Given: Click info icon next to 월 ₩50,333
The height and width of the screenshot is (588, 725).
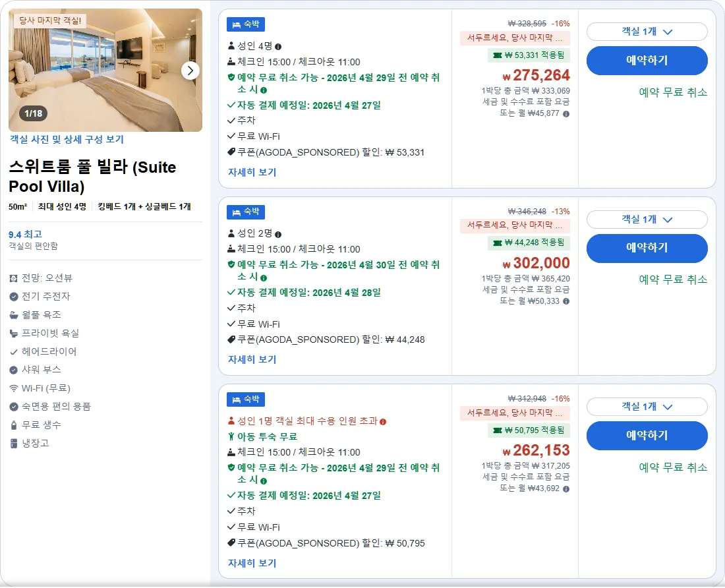Looking at the screenshot, I should 566,301.
